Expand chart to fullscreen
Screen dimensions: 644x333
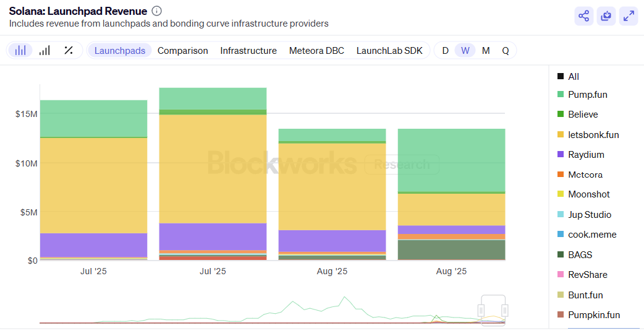(629, 16)
